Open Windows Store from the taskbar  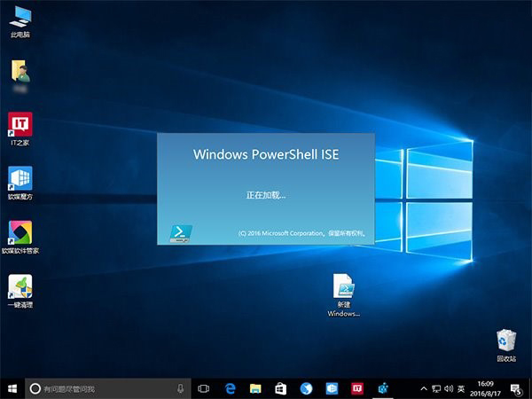click(280, 388)
